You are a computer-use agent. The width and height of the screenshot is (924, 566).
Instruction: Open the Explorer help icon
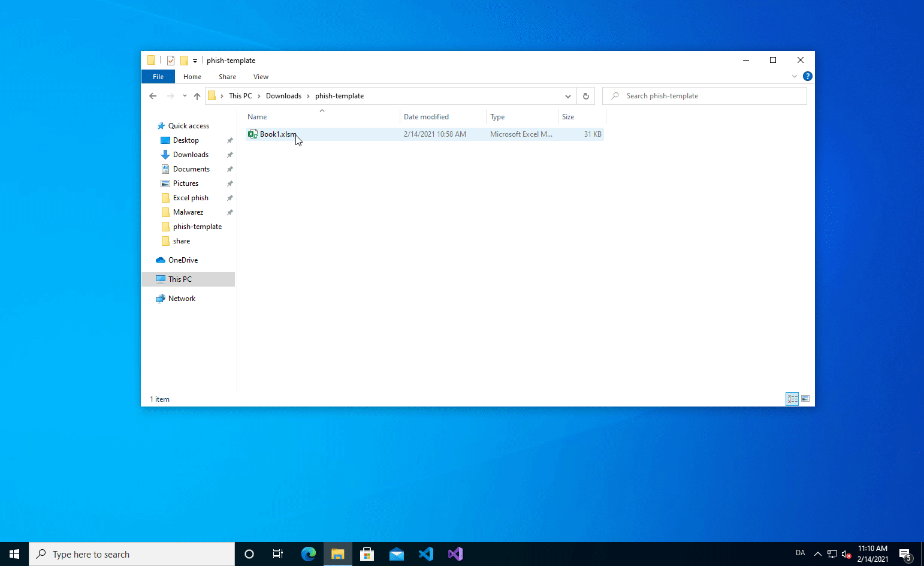click(x=807, y=76)
